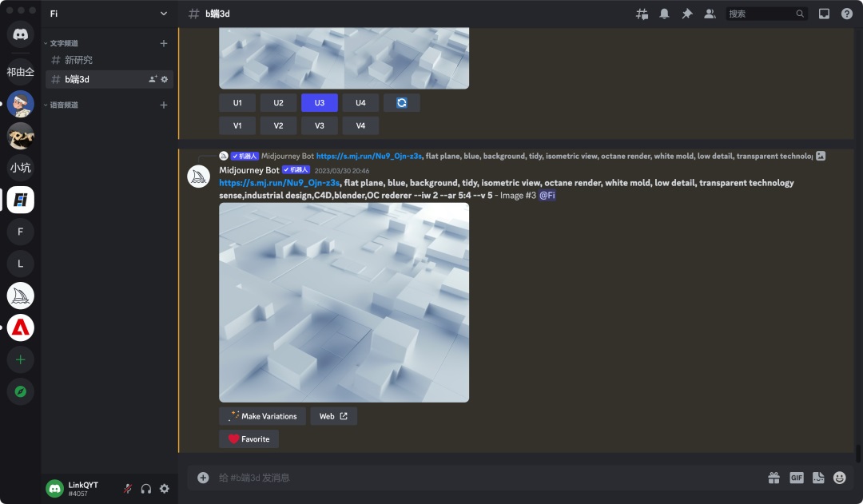Collapse the 语音频道 category

64,105
